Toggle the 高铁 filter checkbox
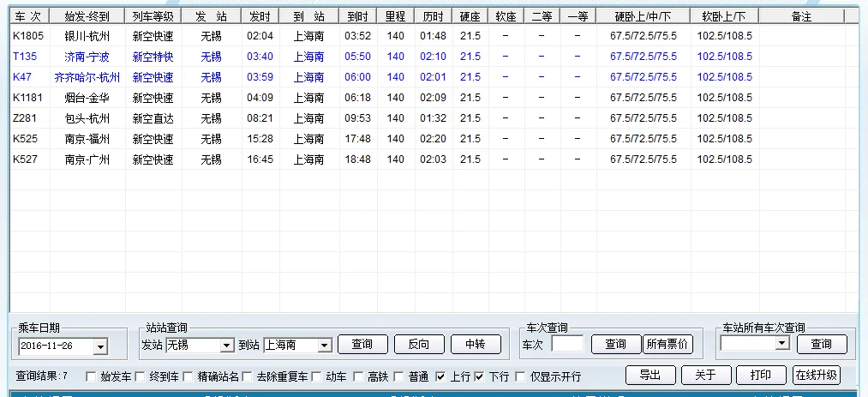This screenshot has height=397, width=868. pyautogui.click(x=359, y=377)
